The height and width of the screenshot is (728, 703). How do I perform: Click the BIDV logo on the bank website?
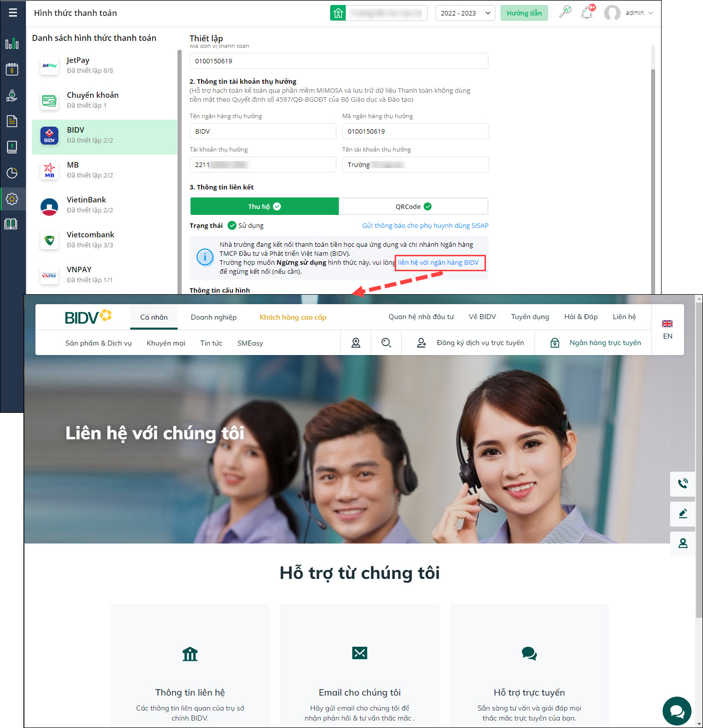click(x=88, y=317)
